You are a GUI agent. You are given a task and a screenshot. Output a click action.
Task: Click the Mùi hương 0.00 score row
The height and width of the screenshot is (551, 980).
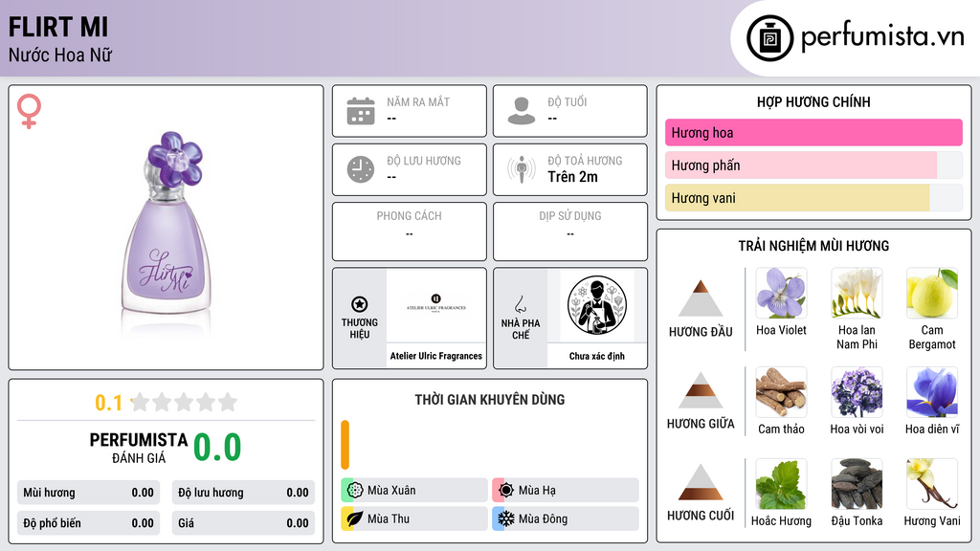[x=88, y=493]
